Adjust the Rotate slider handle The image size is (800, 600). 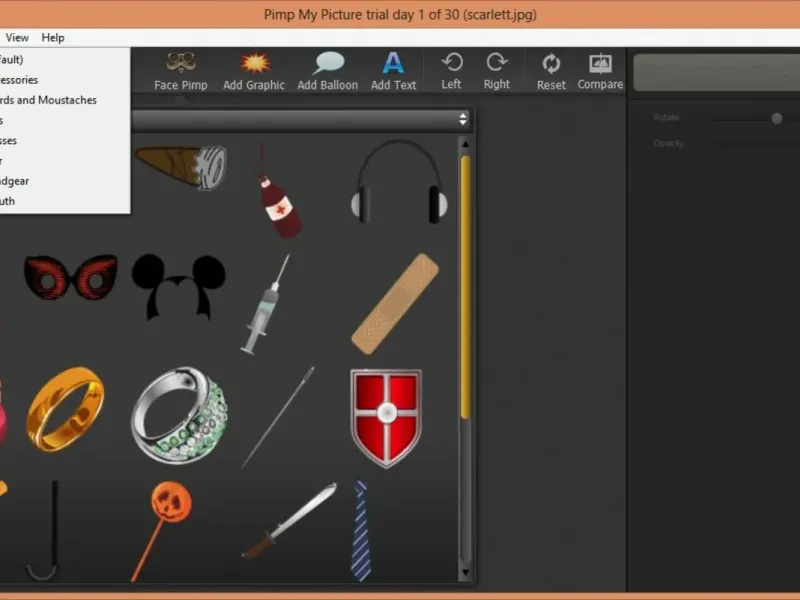point(776,118)
